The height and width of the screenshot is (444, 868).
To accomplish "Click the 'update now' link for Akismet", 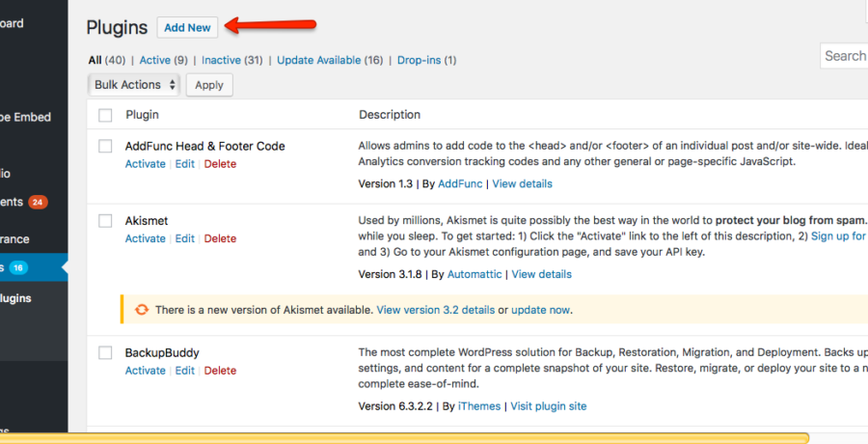I will (x=540, y=310).
